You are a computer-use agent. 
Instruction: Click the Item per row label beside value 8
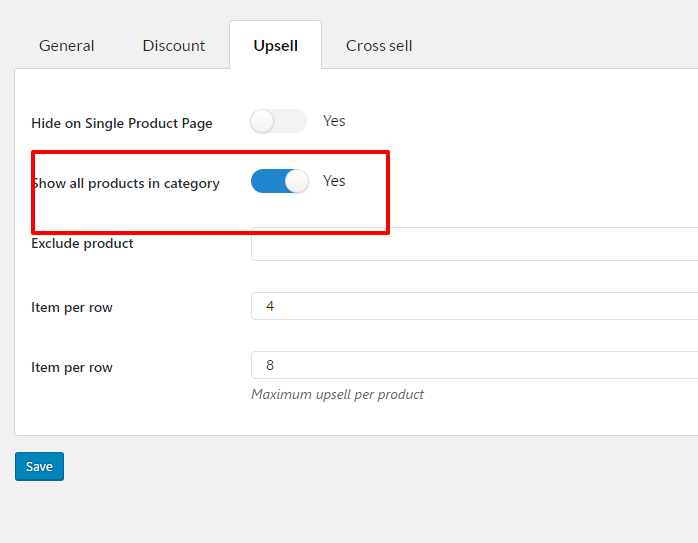(x=72, y=368)
